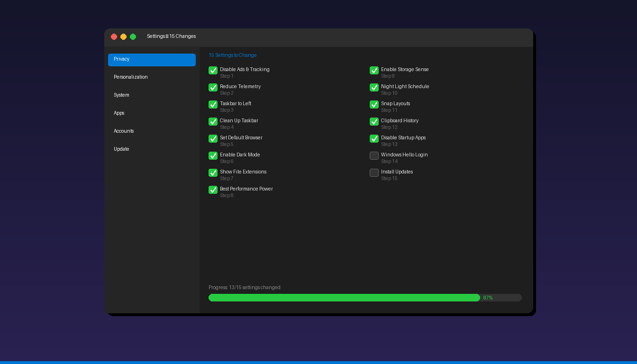
Task: Select the Privacy sidebar tab
Action: pos(152,59)
